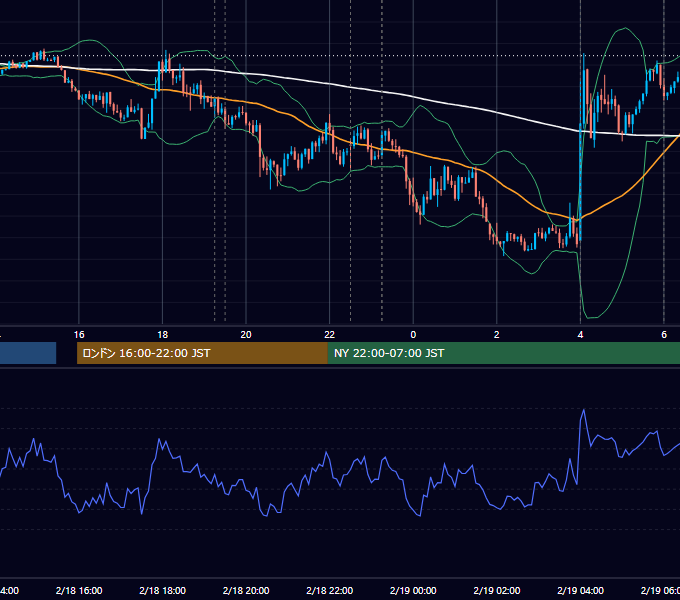Click the 2/19 00:00 date label

(413, 590)
